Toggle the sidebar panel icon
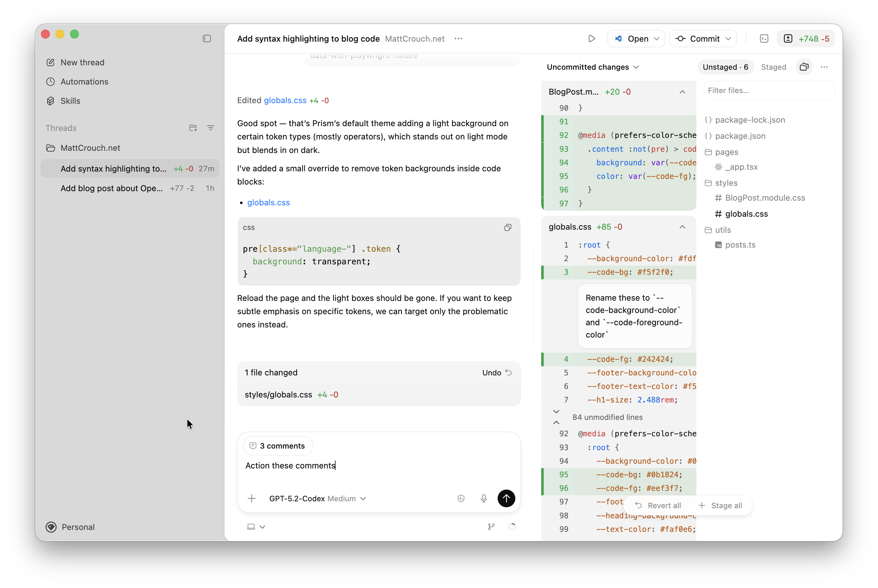 [x=207, y=38]
